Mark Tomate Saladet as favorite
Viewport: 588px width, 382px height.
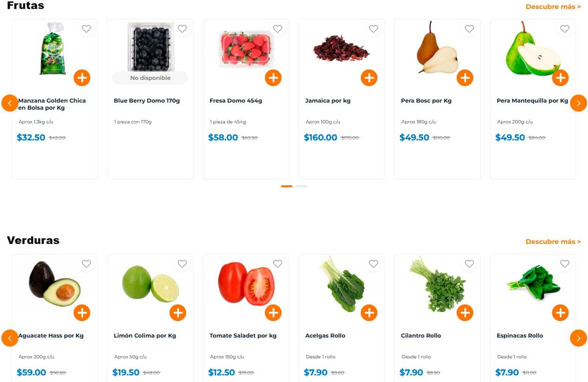(x=278, y=264)
